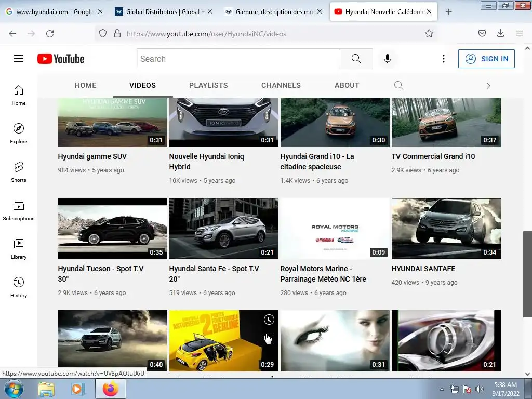This screenshot has width=532, height=399.
Task: Toggle Watch Later on yellow Veloster video
Action: tap(269, 320)
